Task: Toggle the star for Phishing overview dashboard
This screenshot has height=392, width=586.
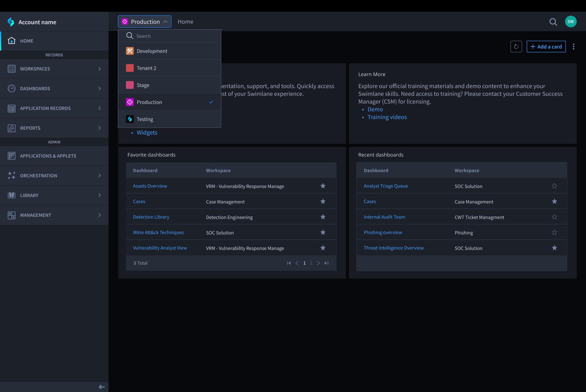Action: 554,233
